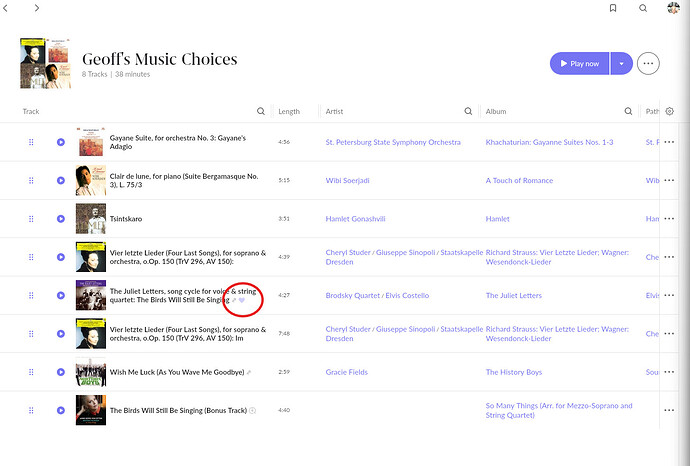Click the Hamlet album cover thumbnail

point(91,219)
